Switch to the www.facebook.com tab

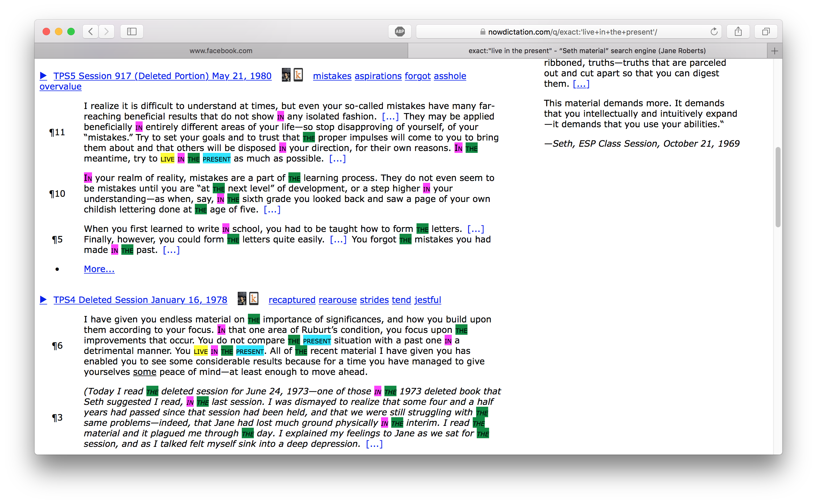point(221,51)
